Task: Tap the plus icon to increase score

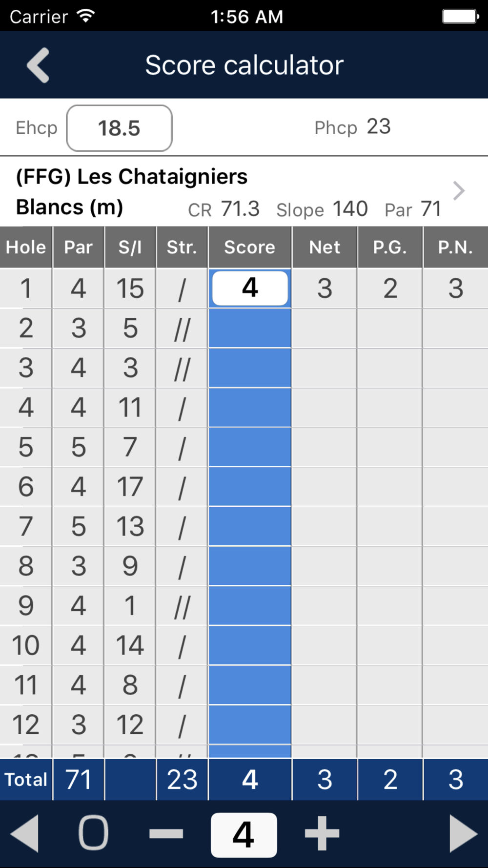Action: click(x=322, y=833)
